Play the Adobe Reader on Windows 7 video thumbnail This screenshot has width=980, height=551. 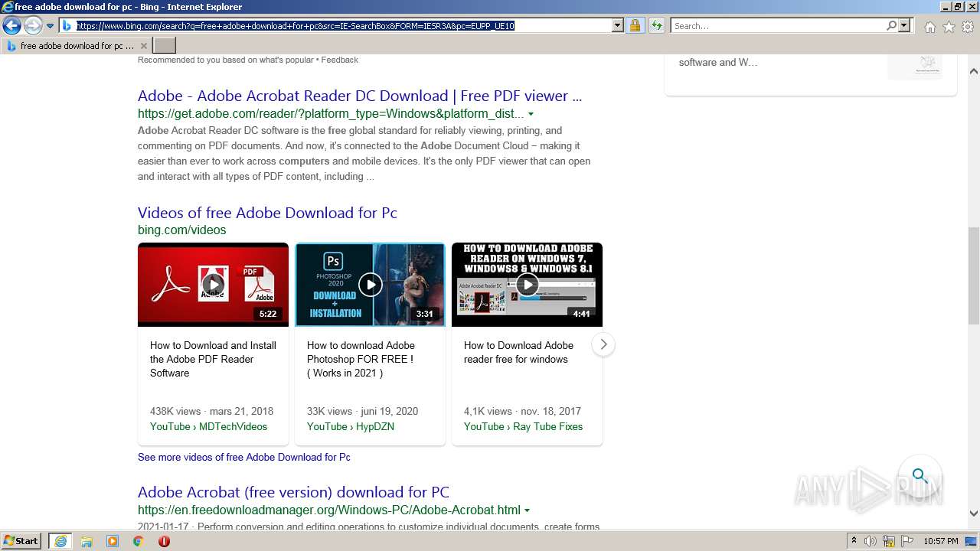coord(527,285)
